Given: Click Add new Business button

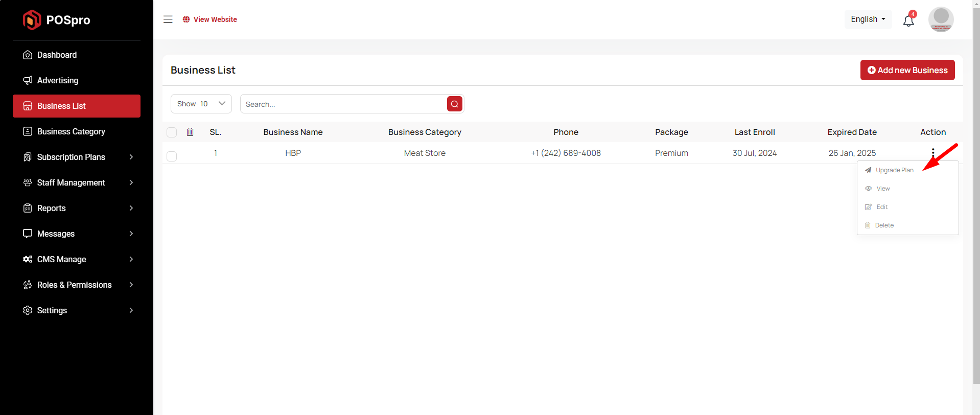Looking at the screenshot, I should click(907, 70).
